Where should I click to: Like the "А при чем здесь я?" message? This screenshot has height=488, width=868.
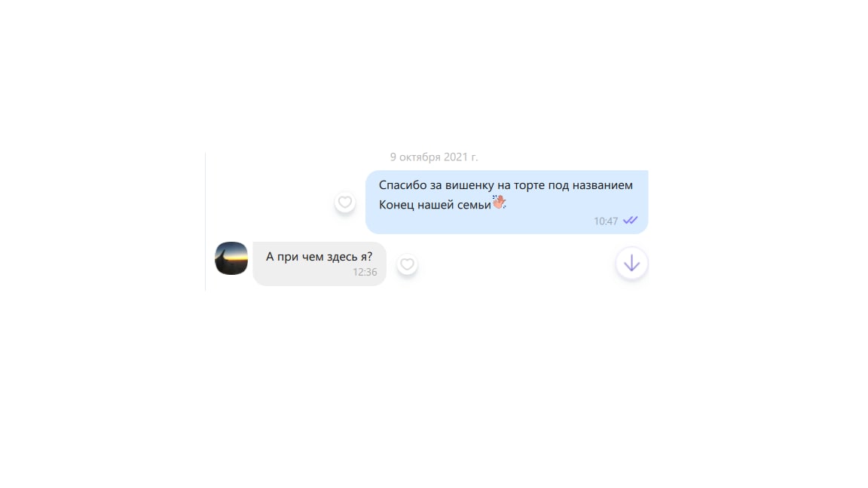point(407,264)
